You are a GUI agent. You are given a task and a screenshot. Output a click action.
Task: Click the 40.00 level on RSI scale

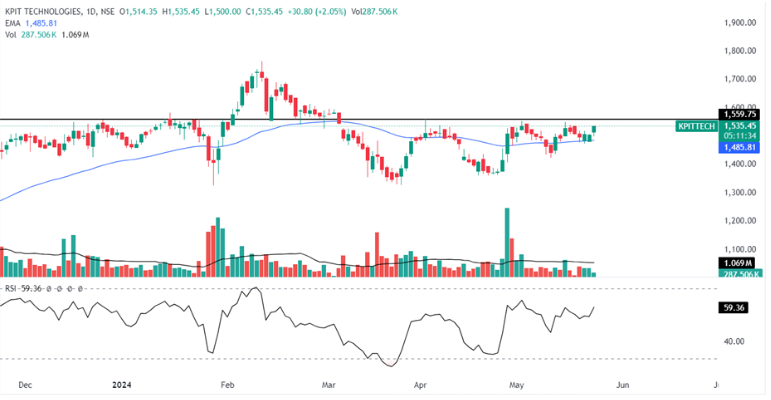[x=732, y=341]
